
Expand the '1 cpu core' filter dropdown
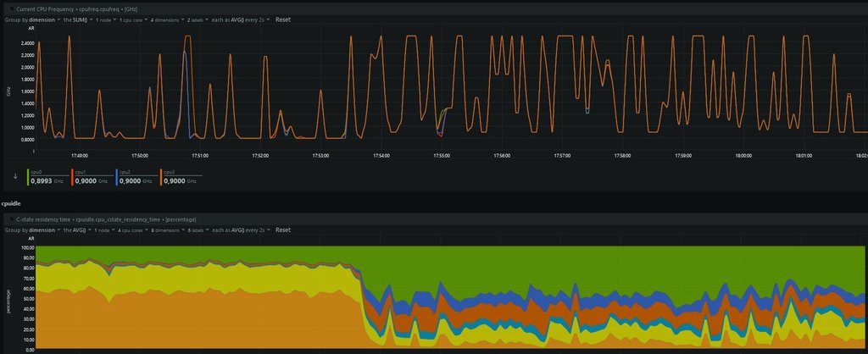pos(133,19)
